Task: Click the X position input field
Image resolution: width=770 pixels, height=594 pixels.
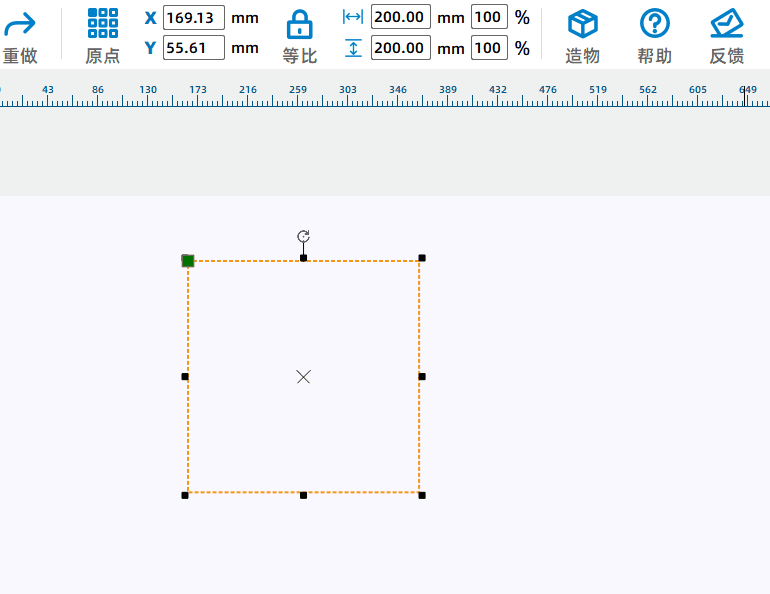Action: [194, 18]
